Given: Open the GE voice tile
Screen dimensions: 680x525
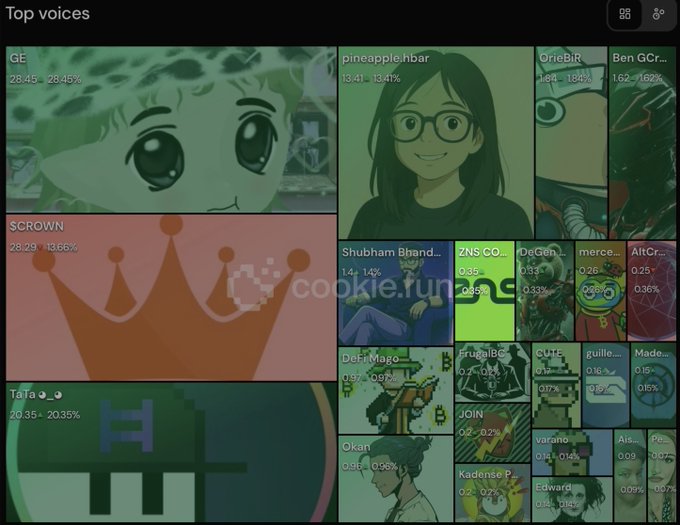Looking at the screenshot, I should (171, 129).
